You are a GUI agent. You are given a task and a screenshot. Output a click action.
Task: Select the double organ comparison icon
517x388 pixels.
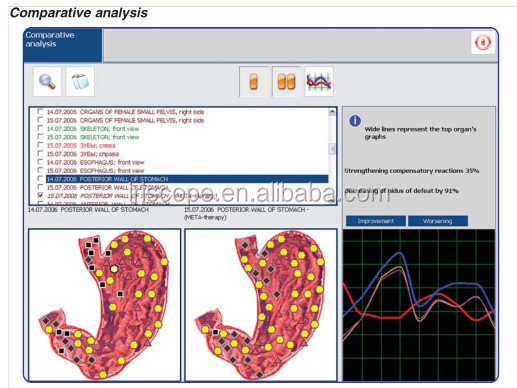click(286, 82)
